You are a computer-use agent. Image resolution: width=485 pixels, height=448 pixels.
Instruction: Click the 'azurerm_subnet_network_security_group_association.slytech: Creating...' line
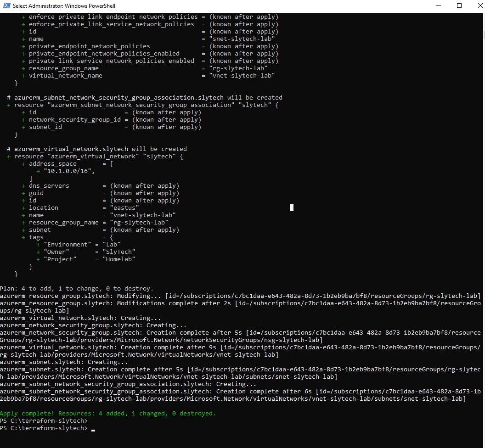coord(128,384)
